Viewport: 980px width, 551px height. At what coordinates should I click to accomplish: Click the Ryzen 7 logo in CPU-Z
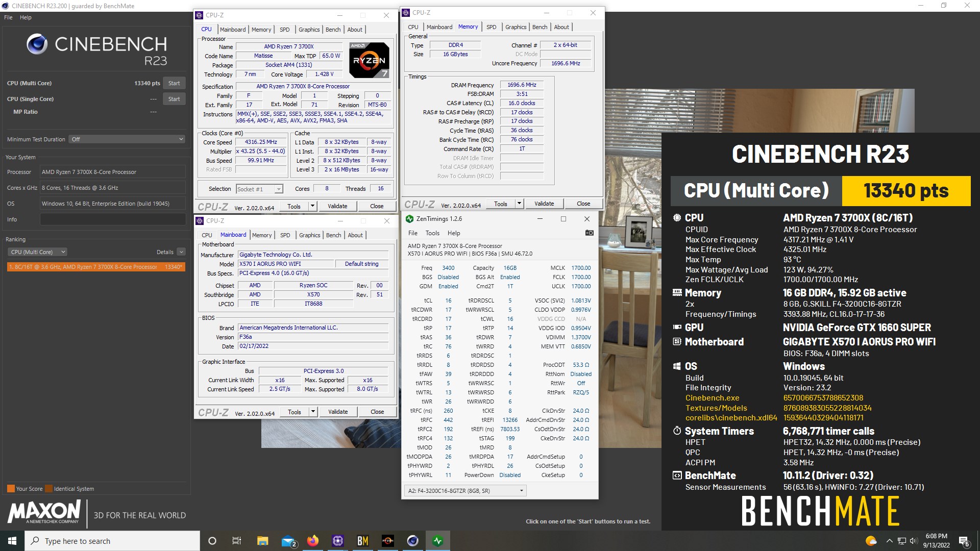(370, 60)
